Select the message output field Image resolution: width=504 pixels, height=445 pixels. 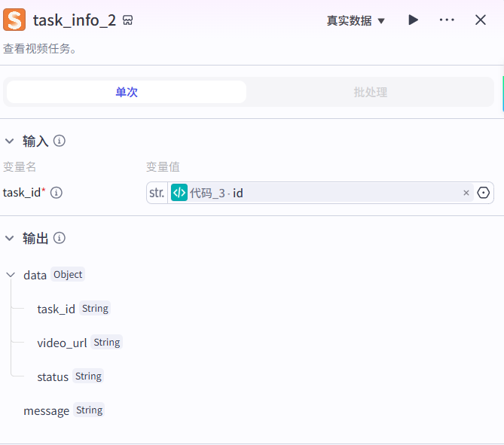(46, 410)
